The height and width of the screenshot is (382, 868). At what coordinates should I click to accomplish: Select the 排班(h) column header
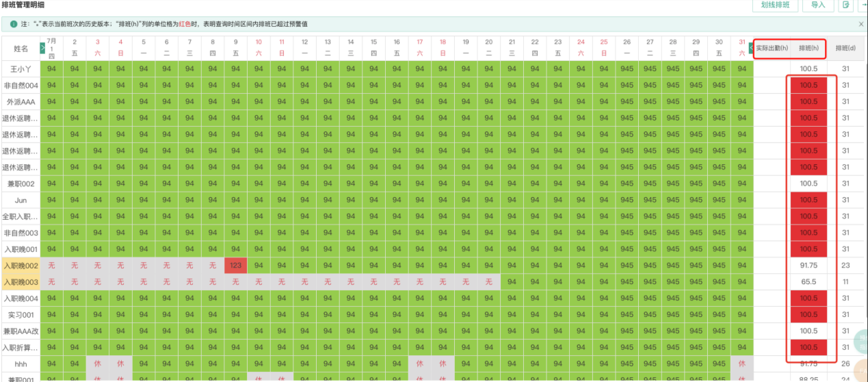(x=808, y=48)
